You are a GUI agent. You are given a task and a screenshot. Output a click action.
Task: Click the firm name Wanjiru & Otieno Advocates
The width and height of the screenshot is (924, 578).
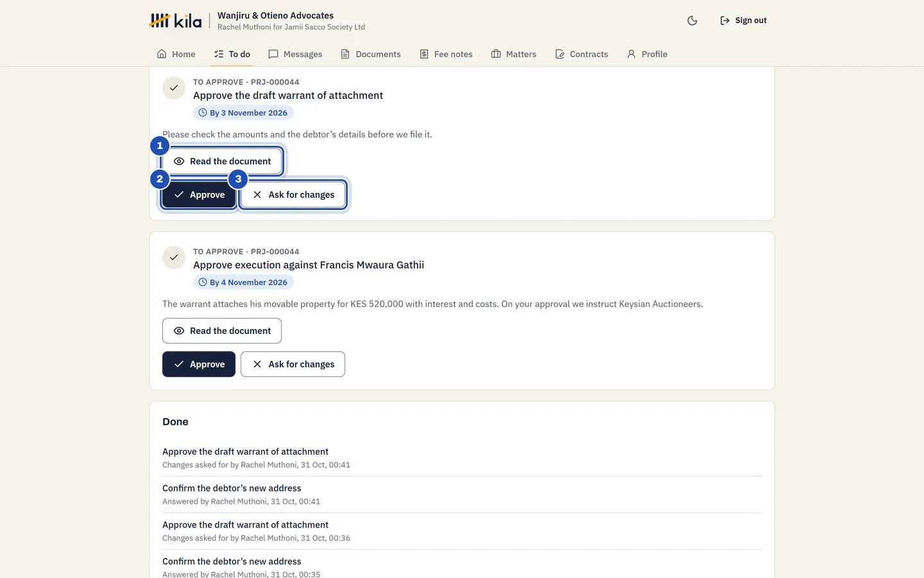tap(275, 15)
